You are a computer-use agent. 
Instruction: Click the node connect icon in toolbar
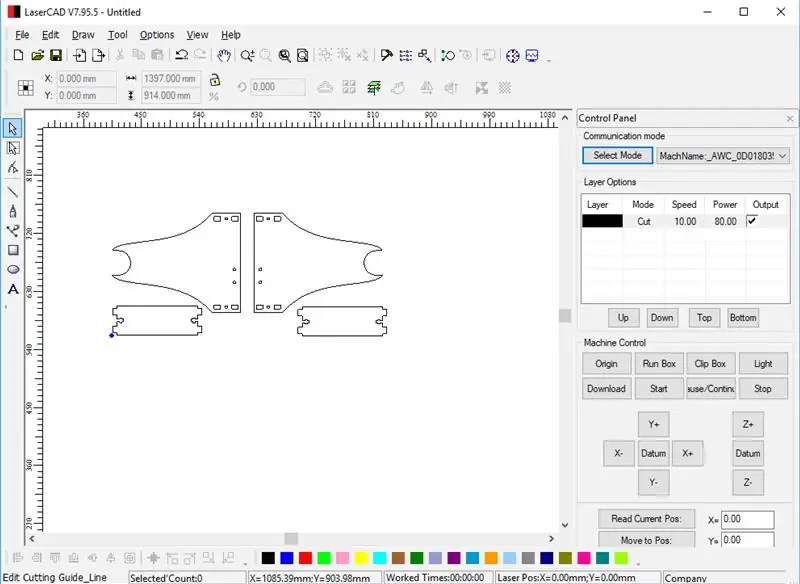pos(447,55)
